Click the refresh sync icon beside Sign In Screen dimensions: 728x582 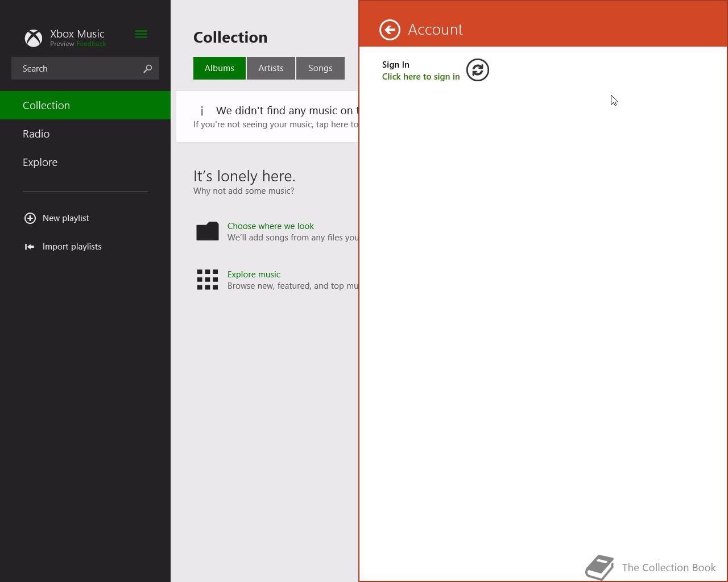(478, 70)
